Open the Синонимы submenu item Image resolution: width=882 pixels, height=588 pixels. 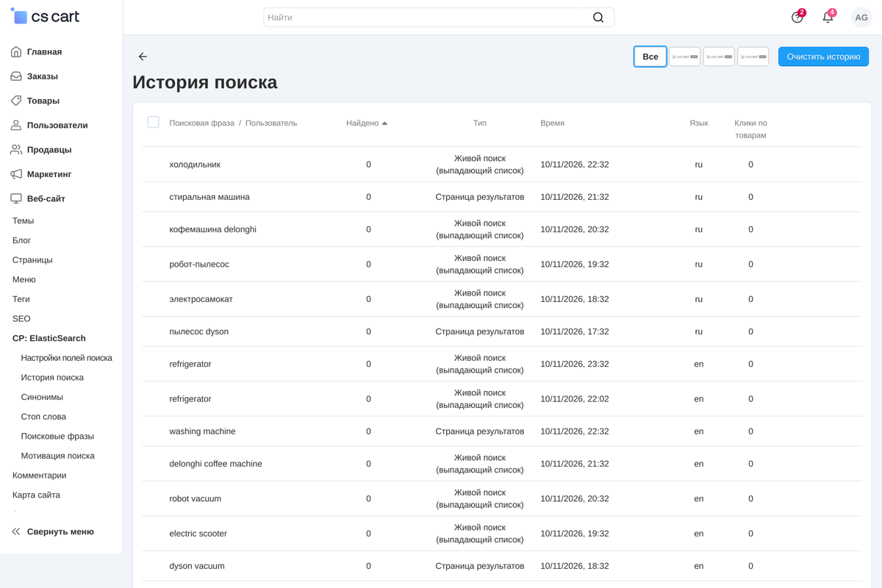point(42,397)
